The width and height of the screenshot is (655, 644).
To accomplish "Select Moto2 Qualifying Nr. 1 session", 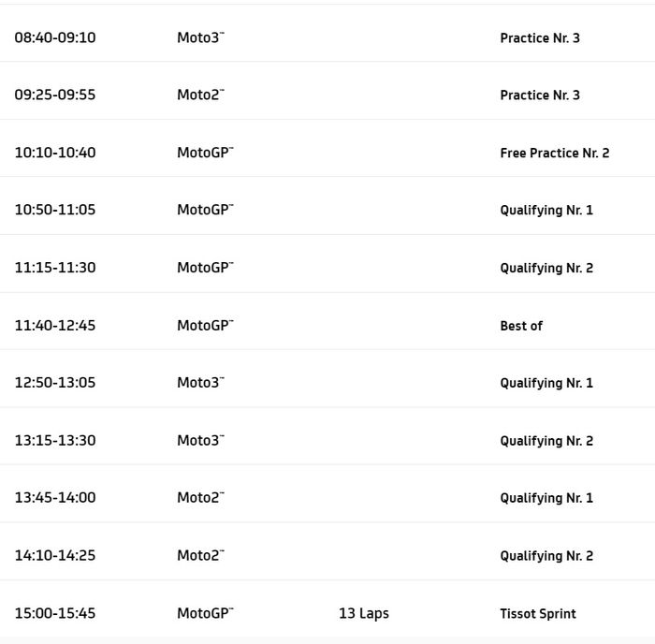I will point(546,498).
